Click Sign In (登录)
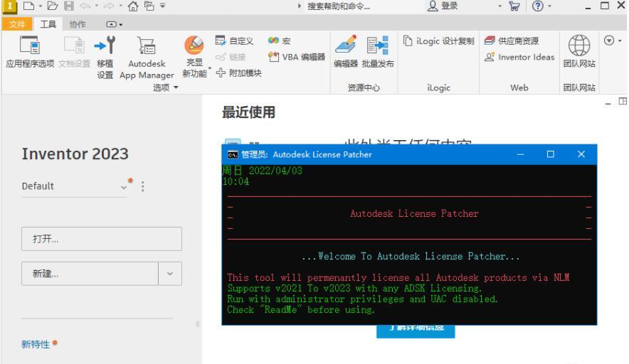 pyautogui.click(x=443, y=6)
